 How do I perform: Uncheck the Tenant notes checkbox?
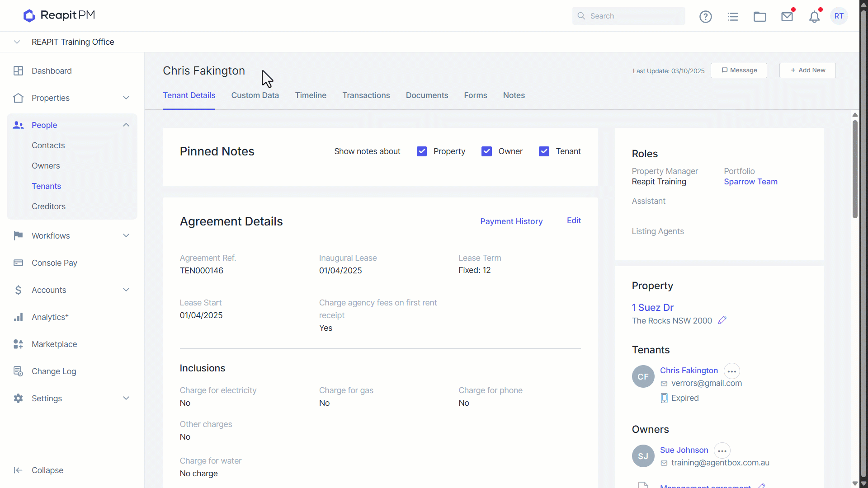(x=544, y=151)
